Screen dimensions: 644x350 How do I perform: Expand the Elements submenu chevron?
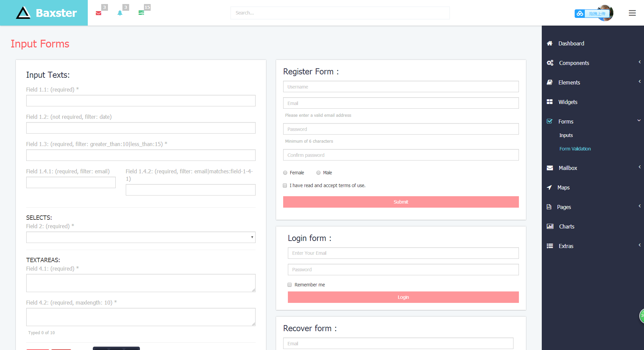pyautogui.click(x=639, y=81)
